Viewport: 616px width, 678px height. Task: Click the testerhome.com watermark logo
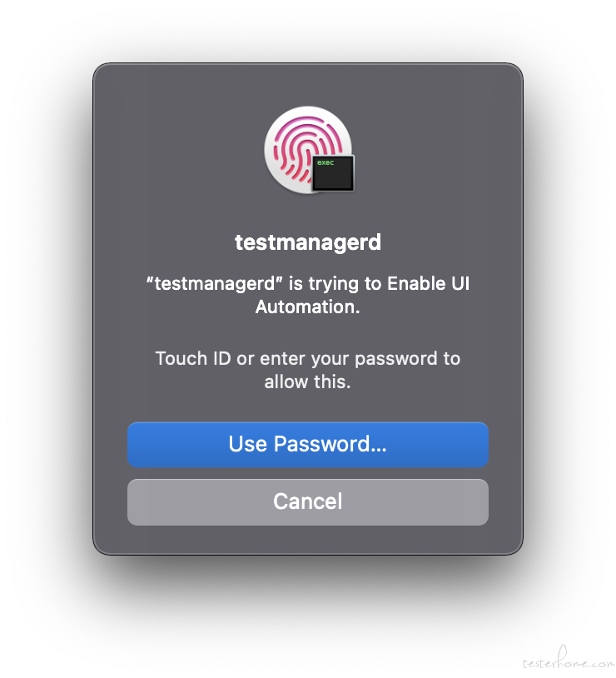click(x=567, y=658)
